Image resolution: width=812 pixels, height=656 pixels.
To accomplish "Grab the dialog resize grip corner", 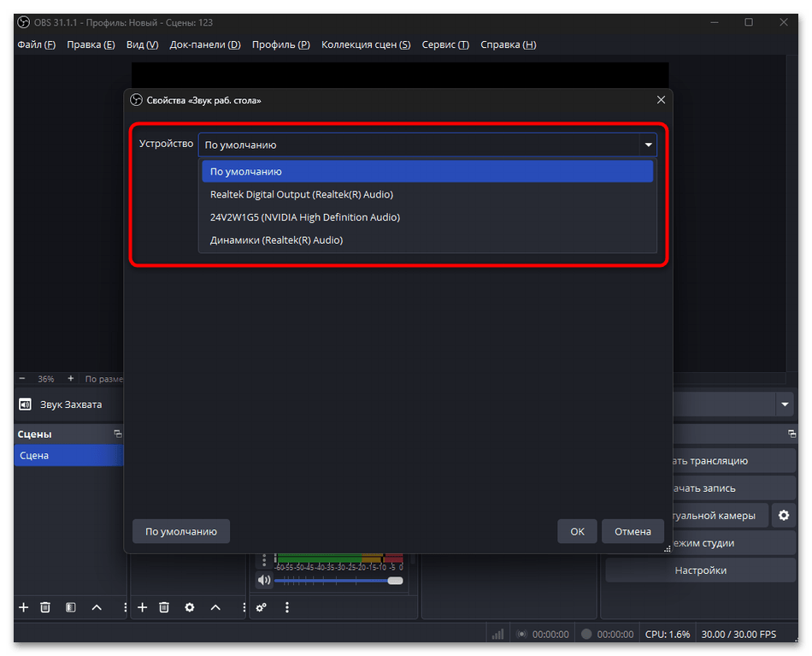I will [x=667, y=549].
